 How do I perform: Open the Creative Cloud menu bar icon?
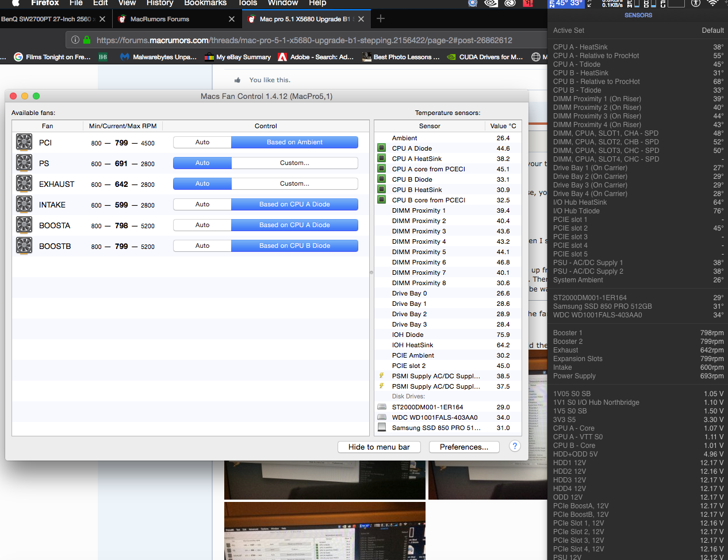pyautogui.click(x=510, y=3)
